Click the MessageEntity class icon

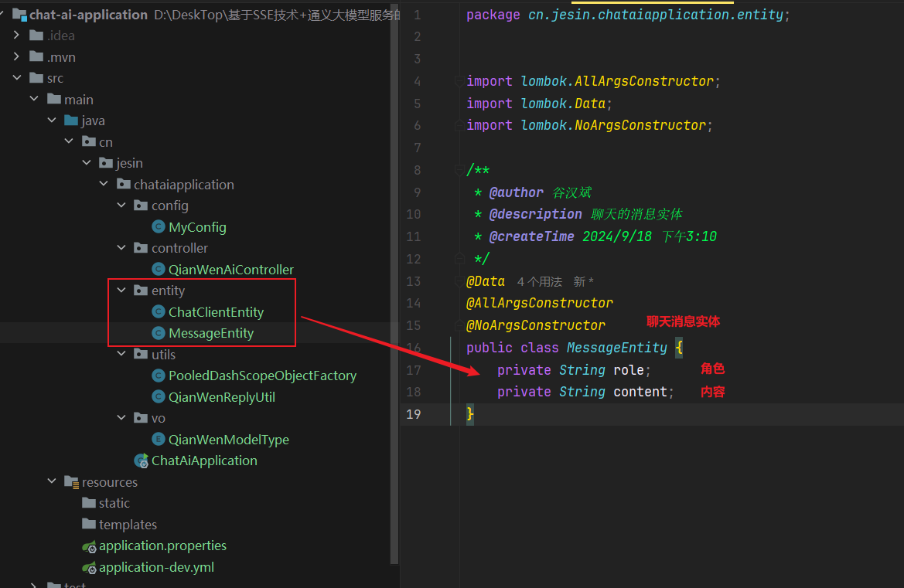[x=158, y=333]
